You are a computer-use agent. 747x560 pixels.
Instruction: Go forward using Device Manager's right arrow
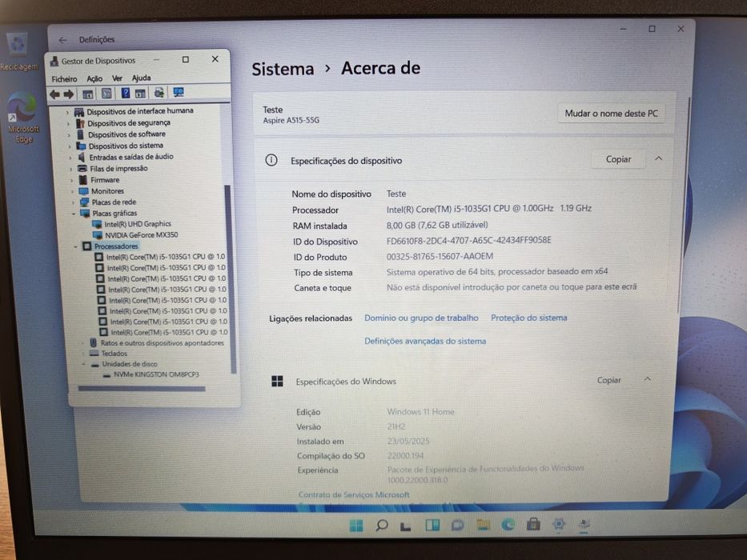click(x=69, y=94)
